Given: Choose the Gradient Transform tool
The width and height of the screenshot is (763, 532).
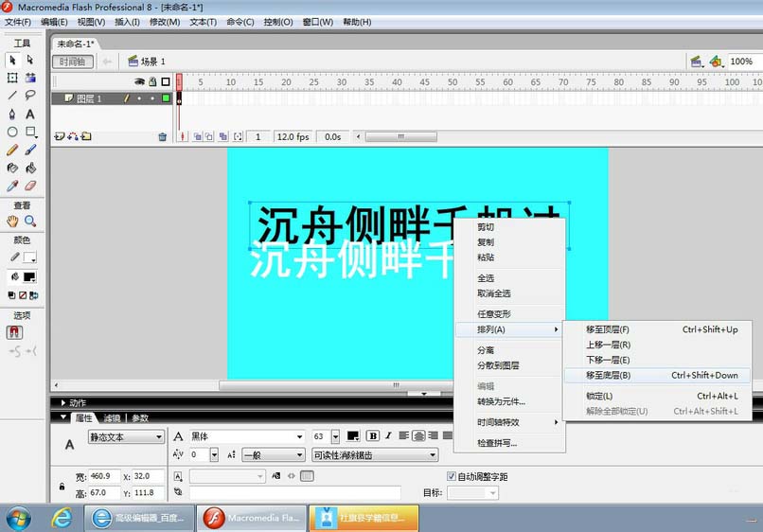Looking at the screenshot, I should pyautogui.click(x=30, y=78).
